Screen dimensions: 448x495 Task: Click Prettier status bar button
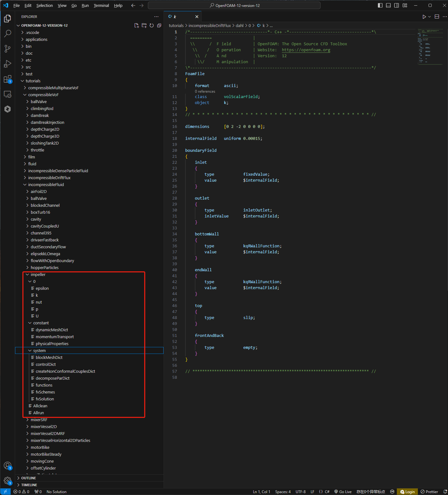[429, 492]
